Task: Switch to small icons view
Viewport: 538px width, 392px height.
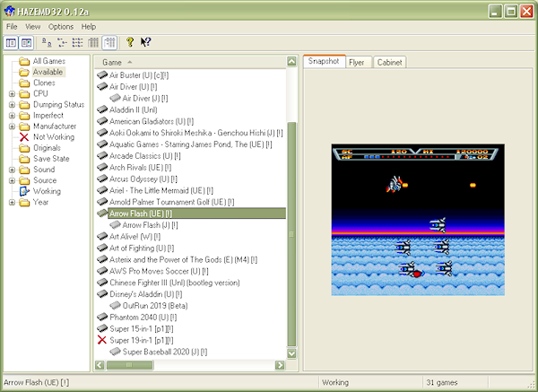Action: 62,42
